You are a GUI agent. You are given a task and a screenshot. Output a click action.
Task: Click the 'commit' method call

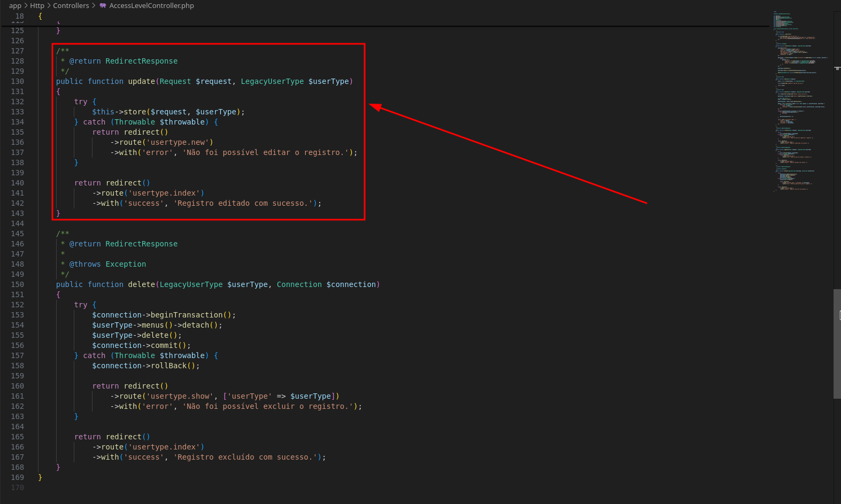click(164, 345)
